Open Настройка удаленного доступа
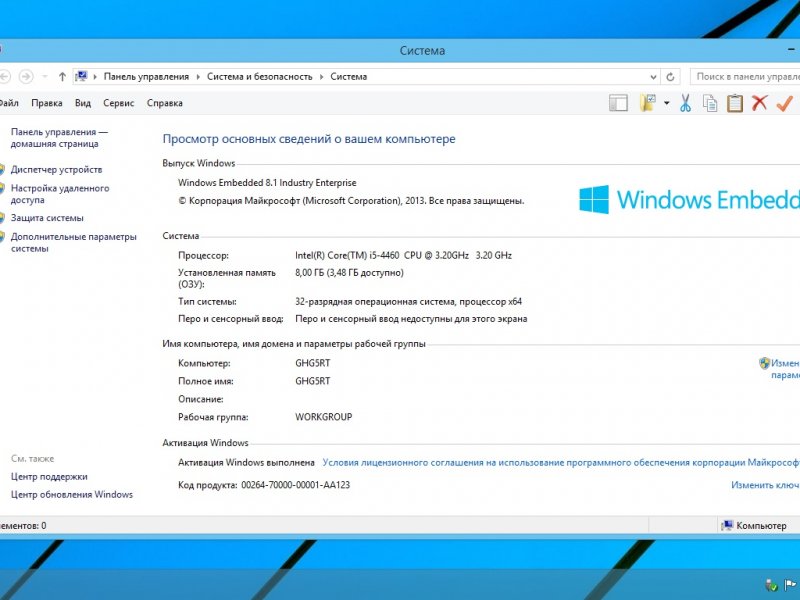This screenshot has height=600, width=800. [x=60, y=194]
